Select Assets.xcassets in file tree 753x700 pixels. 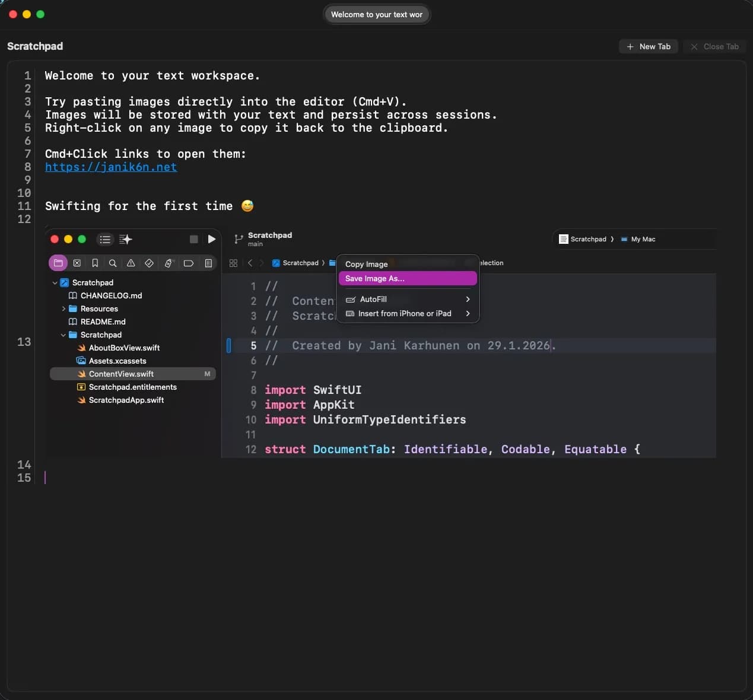pos(117,361)
